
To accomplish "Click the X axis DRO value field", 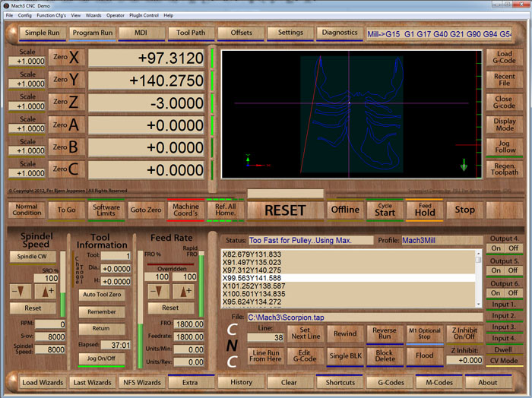I will pyautogui.click(x=146, y=58).
